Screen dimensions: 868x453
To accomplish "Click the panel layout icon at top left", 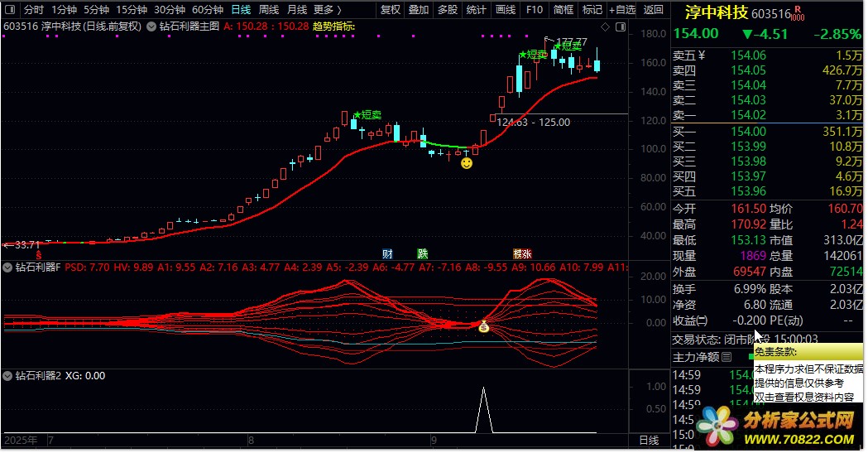I will click(x=10, y=9).
